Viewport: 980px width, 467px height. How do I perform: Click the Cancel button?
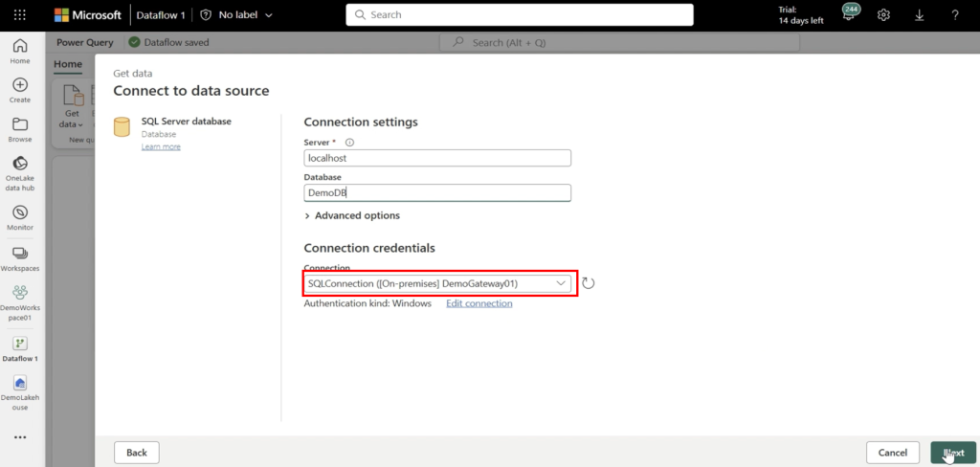pyautogui.click(x=893, y=453)
